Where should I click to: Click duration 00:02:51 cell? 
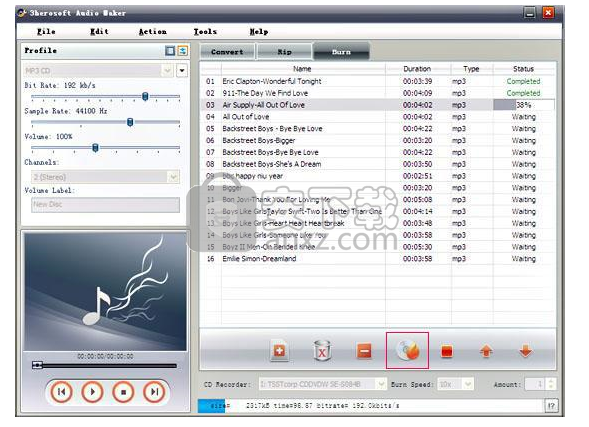pos(417,176)
